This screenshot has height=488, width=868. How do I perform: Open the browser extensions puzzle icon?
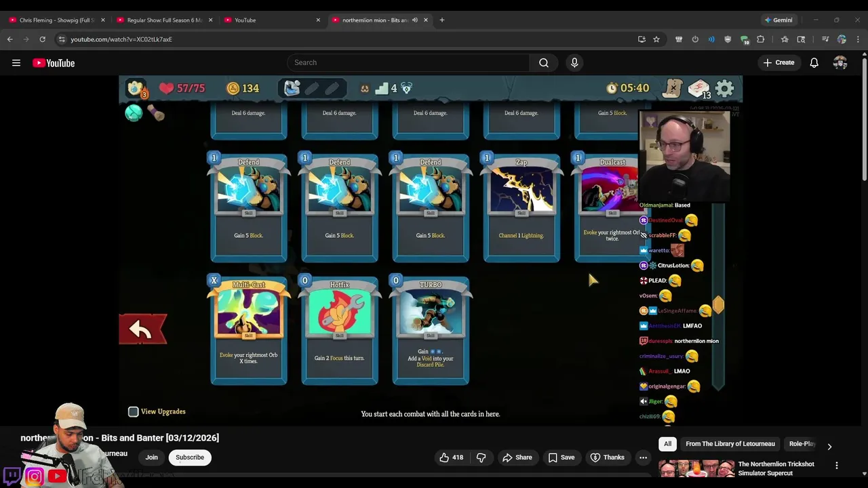[761, 39]
